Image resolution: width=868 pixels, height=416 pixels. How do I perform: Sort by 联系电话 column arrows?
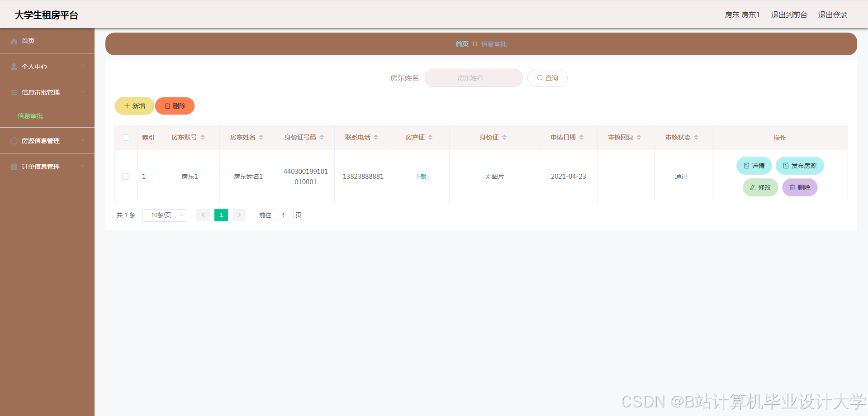(376, 137)
